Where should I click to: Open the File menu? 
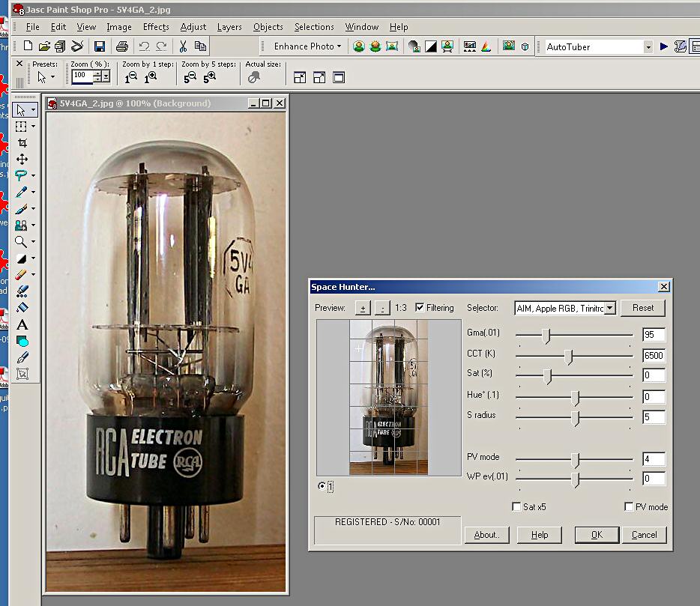coord(32,27)
